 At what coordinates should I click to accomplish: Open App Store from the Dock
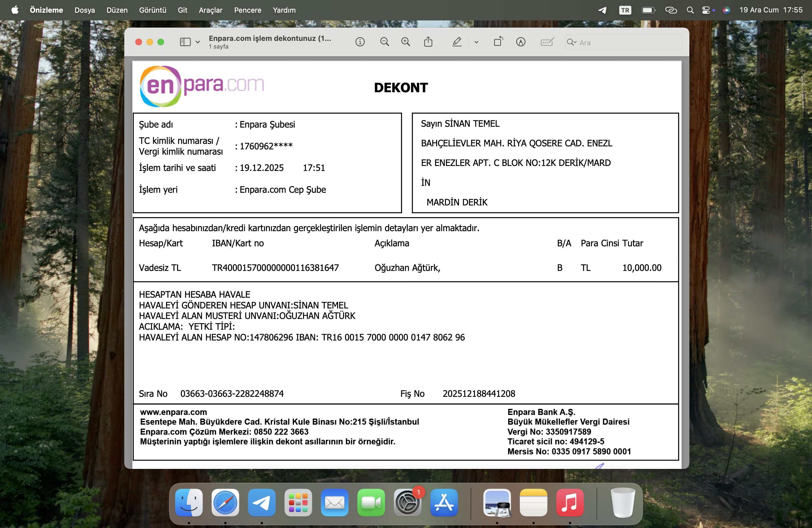coord(444,502)
